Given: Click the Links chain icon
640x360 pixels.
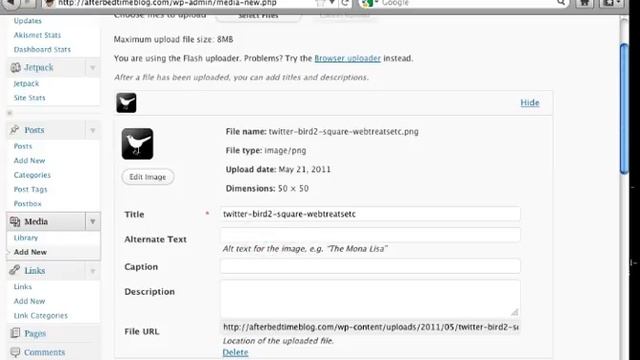Looking at the screenshot, I should coord(15,270).
